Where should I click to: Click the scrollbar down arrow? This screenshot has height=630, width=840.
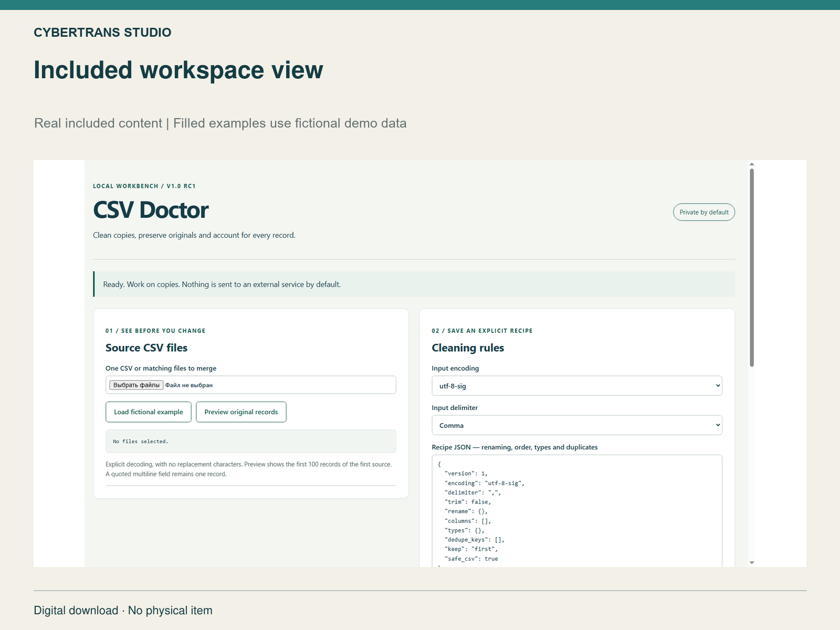752,563
